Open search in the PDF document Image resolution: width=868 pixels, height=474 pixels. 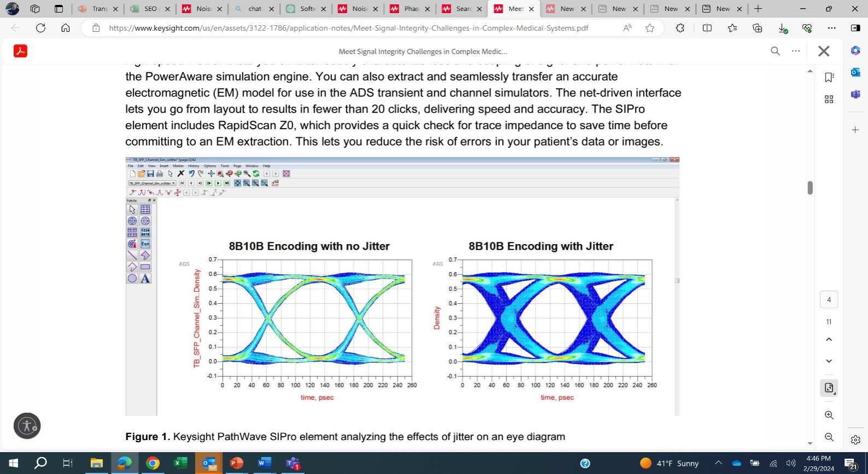(775, 51)
